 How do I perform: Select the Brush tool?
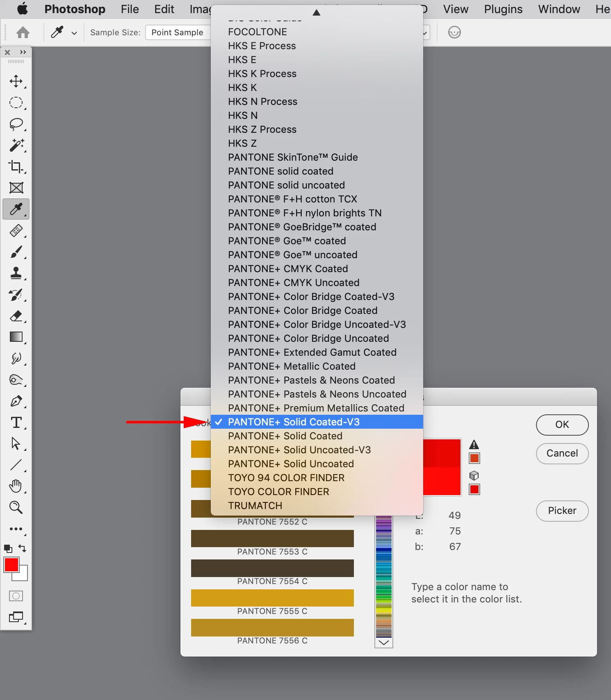[16, 252]
